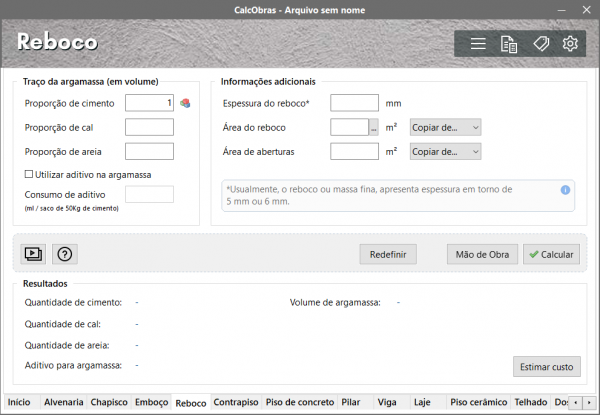The width and height of the screenshot is (600, 415).
Task: Expand 'Copiar de...' dropdown for Área do reboco
Action: pyautogui.click(x=445, y=127)
